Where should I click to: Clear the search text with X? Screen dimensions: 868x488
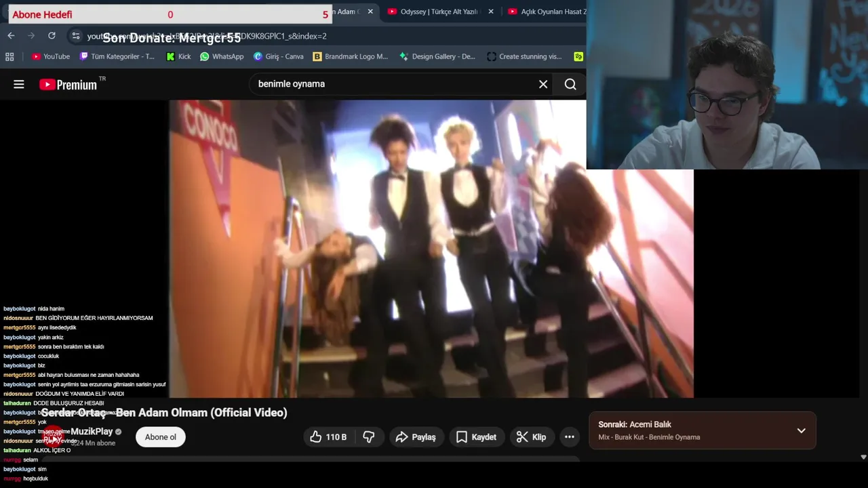(x=543, y=84)
